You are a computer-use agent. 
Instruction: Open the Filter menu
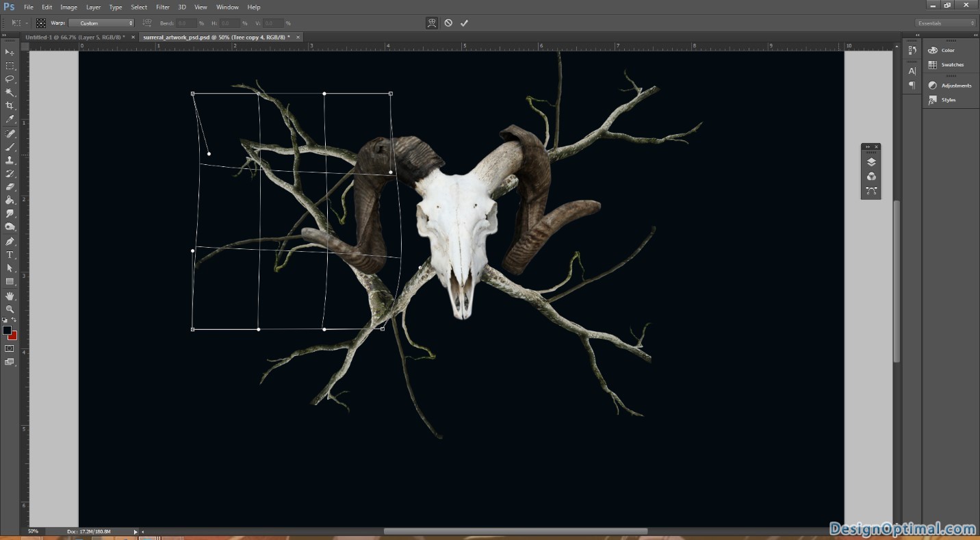click(162, 7)
